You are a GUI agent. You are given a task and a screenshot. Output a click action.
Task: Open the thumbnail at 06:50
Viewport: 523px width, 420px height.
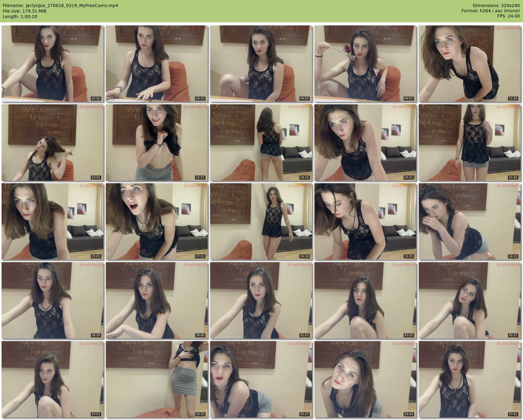point(261,64)
